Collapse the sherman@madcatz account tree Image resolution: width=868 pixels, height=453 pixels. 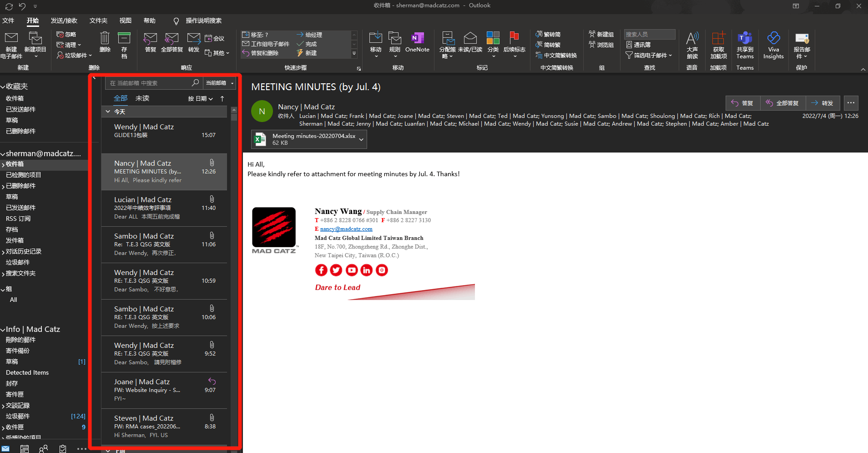3,154
